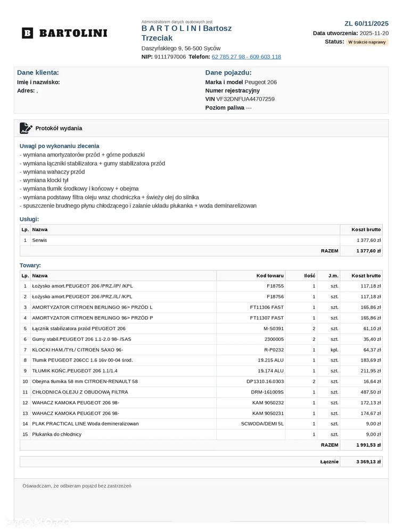Screen dimensions: 411x532
Task: Click the code DP1310.16.0303
Action: click(x=265, y=381)
